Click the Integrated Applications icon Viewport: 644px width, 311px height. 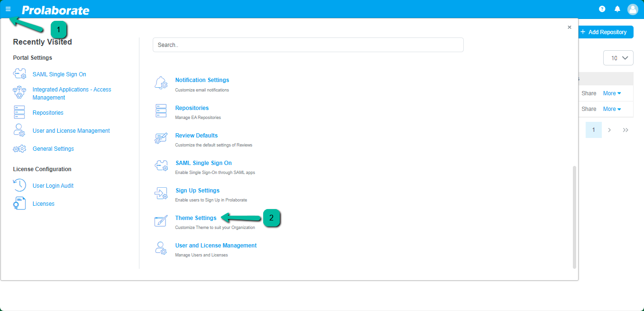[19, 92]
